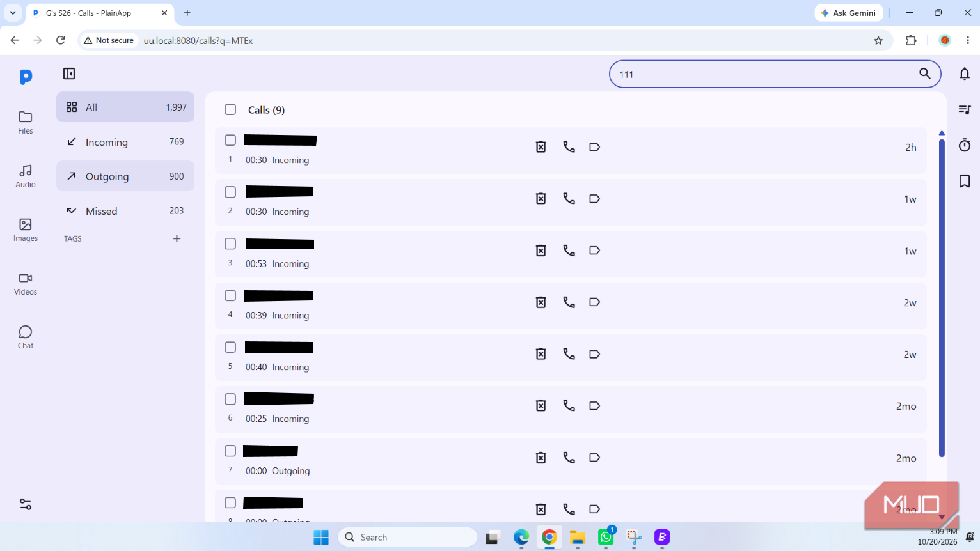The image size is (980, 551).
Task: Collapse the sidebar with the panel toggle icon
Action: [x=69, y=74]
